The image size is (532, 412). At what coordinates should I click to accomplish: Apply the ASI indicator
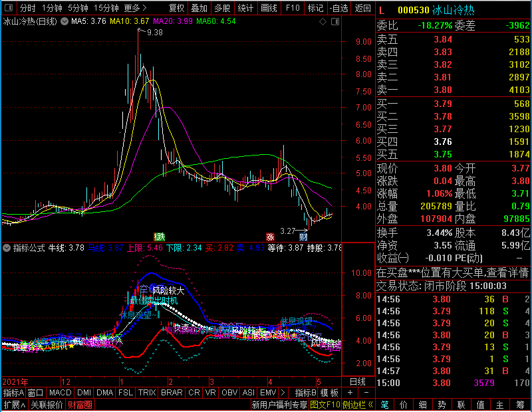248,393
